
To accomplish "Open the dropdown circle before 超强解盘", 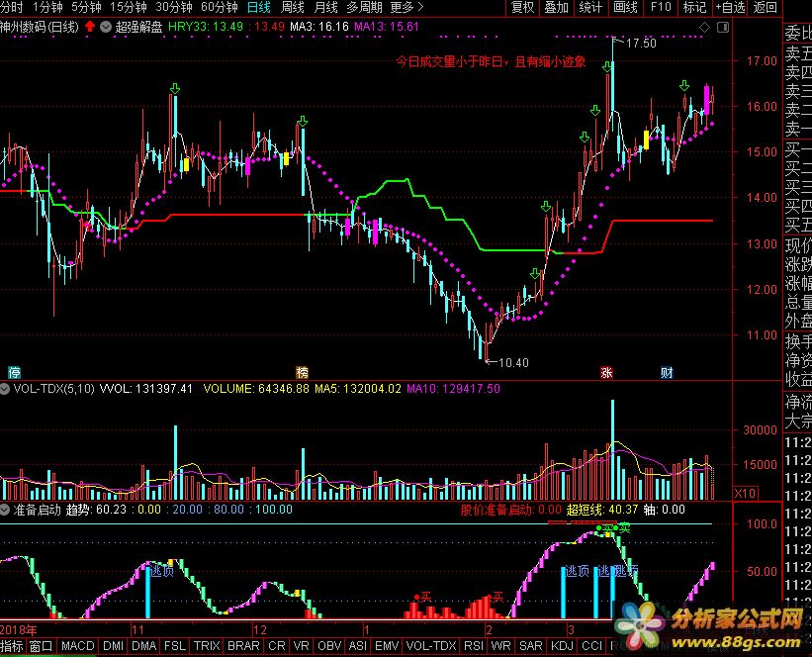I will point(106,27).
